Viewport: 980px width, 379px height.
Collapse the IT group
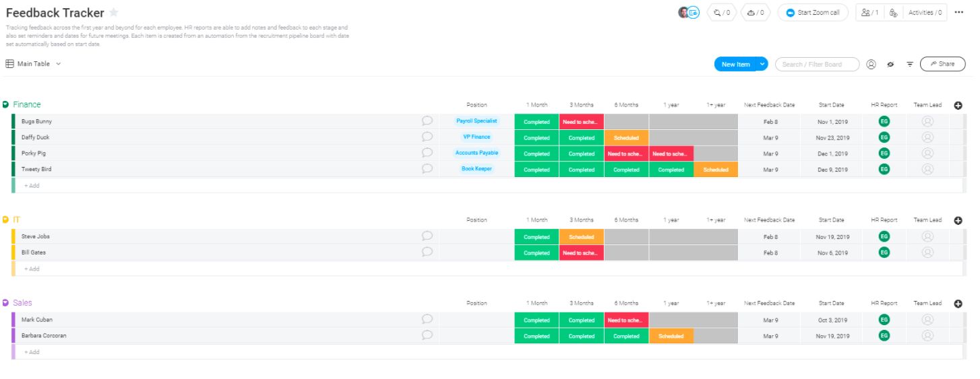coord(5,219)
